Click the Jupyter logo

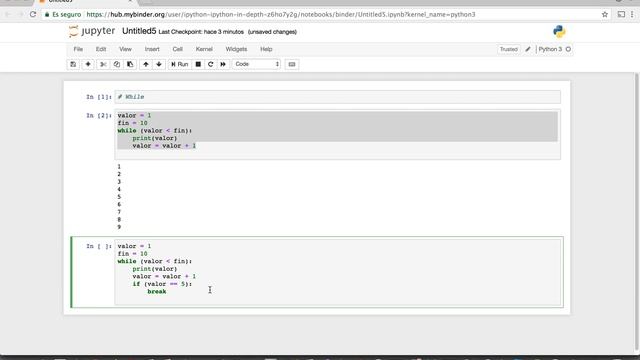pyautogui.click(x=92, y=31)
